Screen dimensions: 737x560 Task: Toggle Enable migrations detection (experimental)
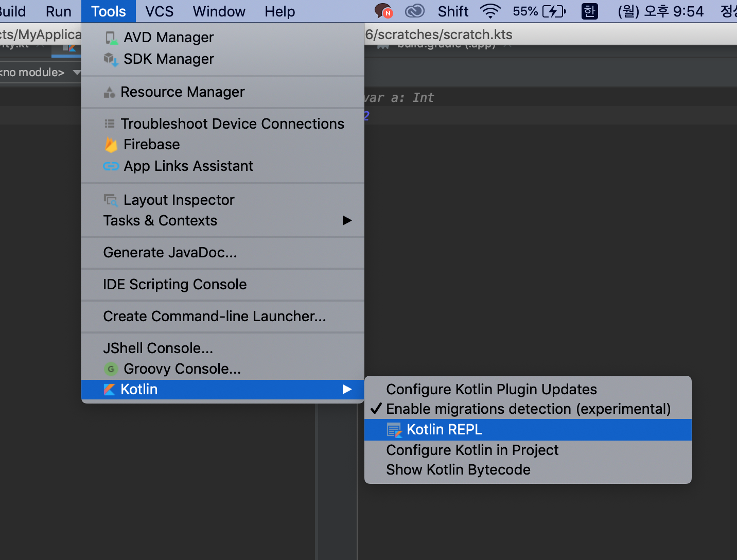(528, 409)
